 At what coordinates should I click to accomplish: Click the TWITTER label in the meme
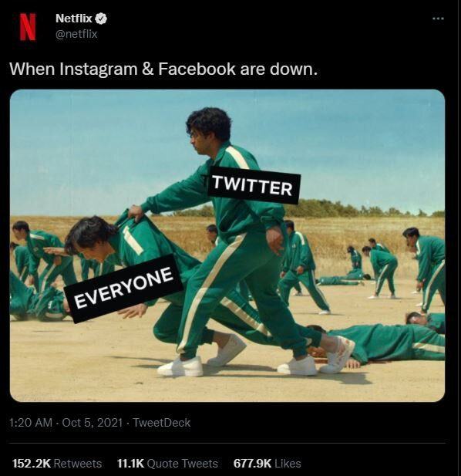tap(254, 185)
